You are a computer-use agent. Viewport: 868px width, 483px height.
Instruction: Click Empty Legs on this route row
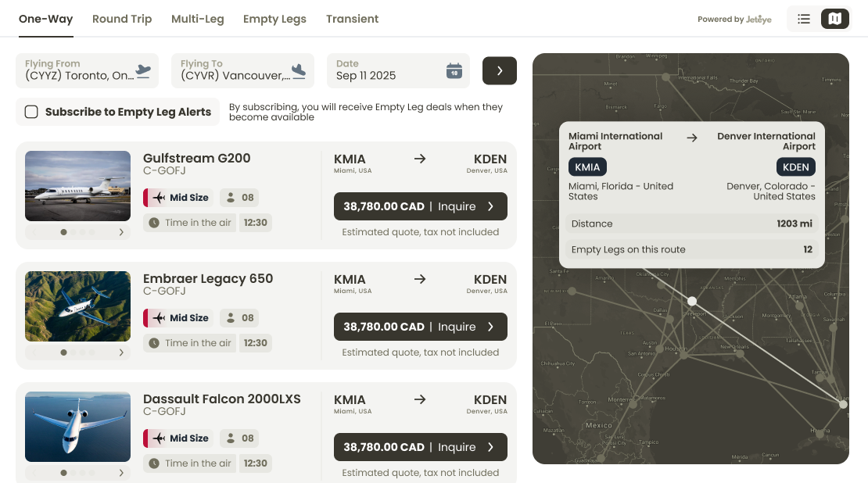coord(692,249)
